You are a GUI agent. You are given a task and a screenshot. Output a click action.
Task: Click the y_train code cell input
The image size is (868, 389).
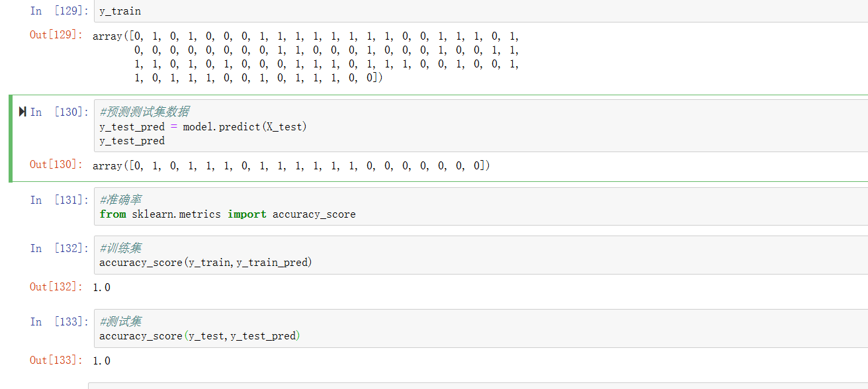[480, 11]
